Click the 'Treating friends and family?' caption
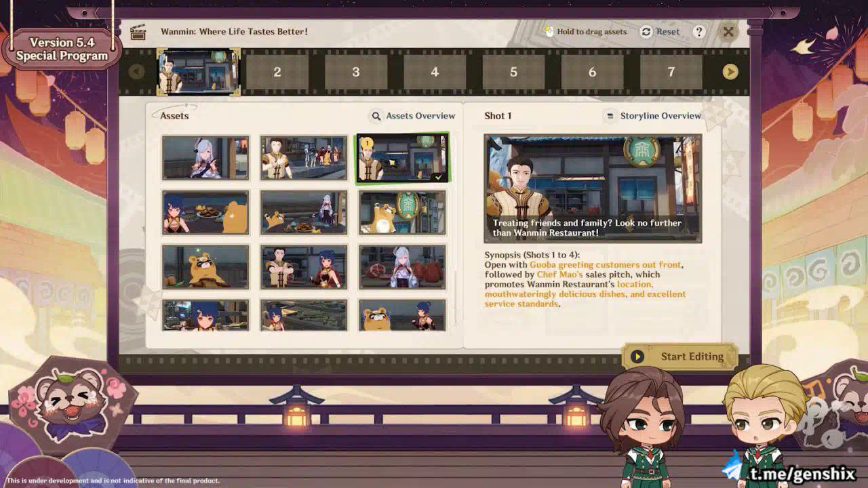The width and height of the screenshot is (868, 488). tap(587, 228)
